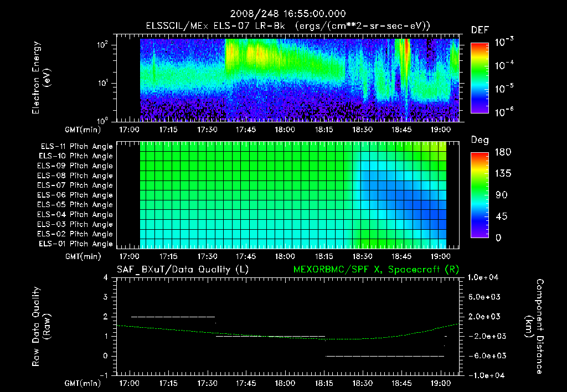Click tick label 2 on data quality axis
This screenshot has height=392, width=567.
click(106, 316)
